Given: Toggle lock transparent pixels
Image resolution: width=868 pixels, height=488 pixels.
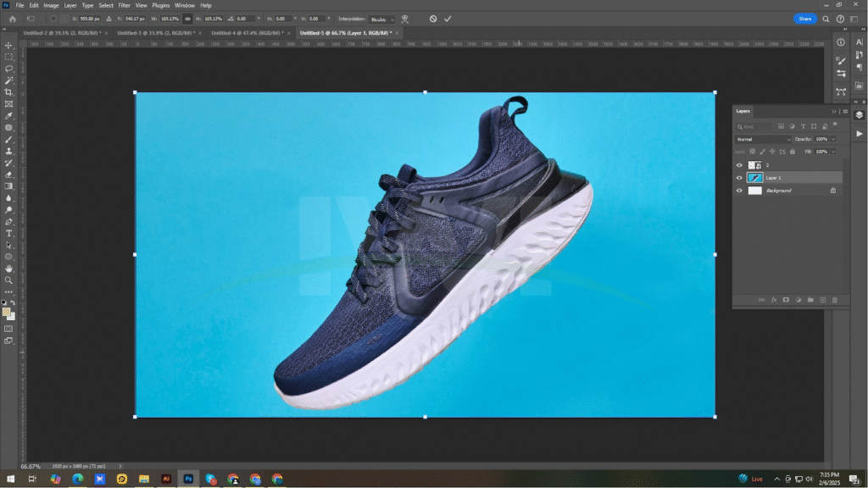Looking at the screenshot, I should click(x=753, y=152).
